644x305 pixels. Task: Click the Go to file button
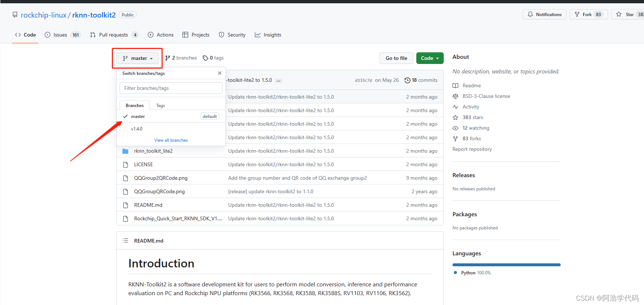pos(396,58)
